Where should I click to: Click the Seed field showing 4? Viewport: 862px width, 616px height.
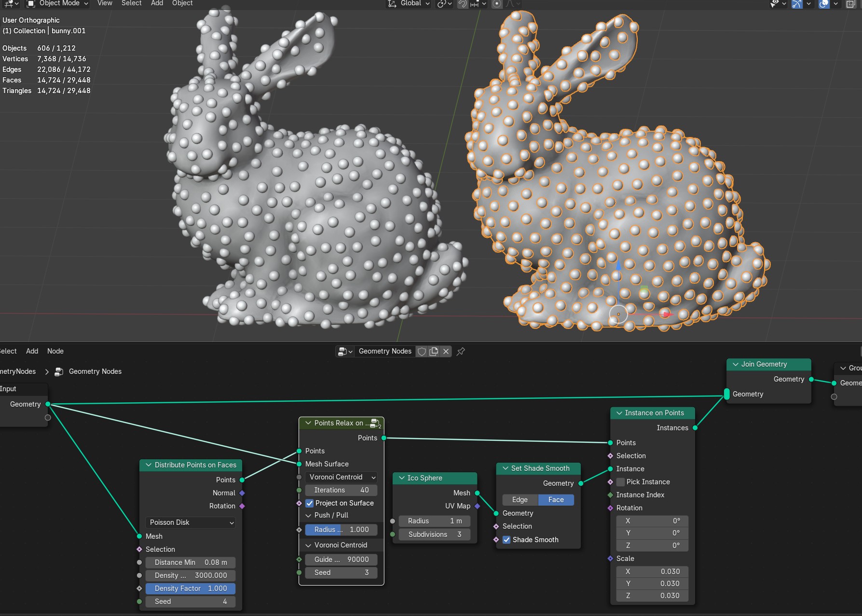(191, 602)
